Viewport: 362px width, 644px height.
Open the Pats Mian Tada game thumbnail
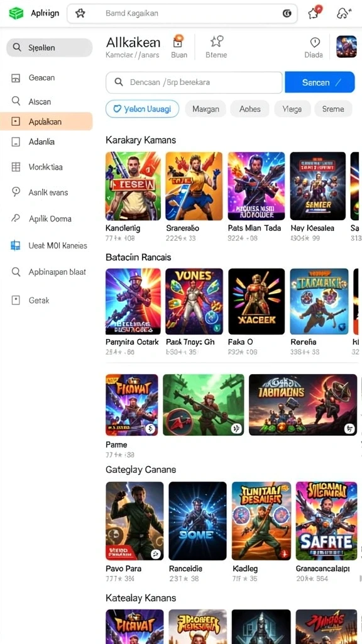pos(256,186)
